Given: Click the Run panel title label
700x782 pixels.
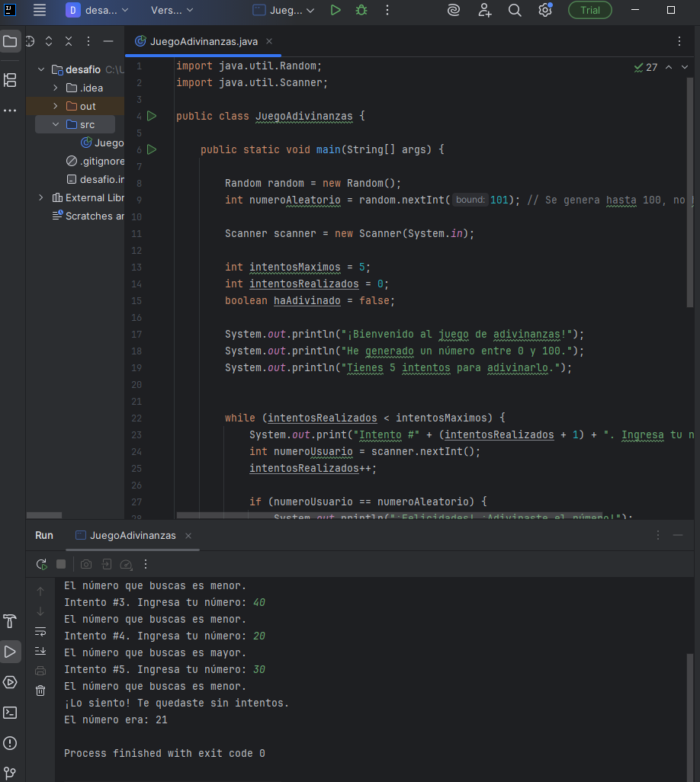Looking at the screenshot, I should click(44, 536).
